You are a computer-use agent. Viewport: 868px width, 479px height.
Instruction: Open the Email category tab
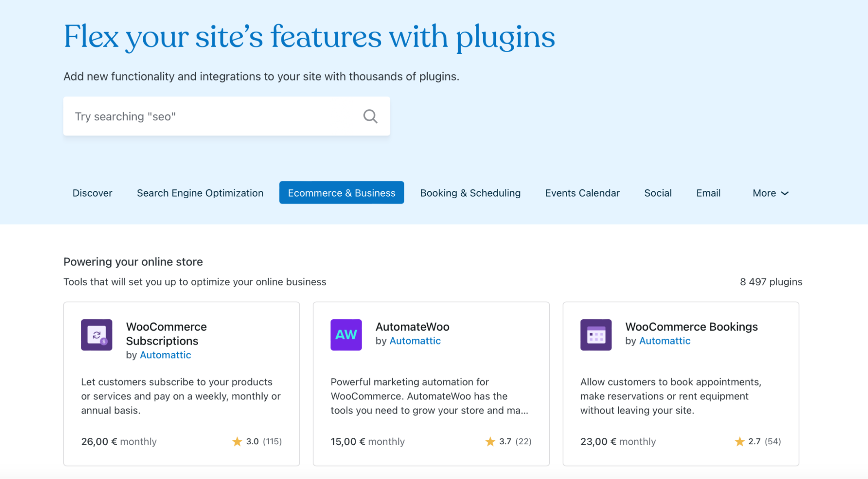[708, 193]
